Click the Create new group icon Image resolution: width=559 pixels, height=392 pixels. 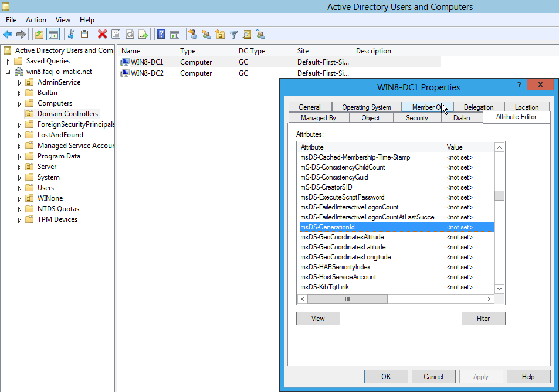pos(206,34)
